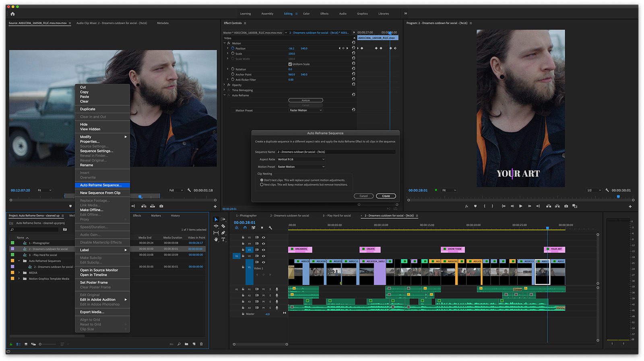Click Go to In in Program Monitor
This screenshot has height=361, width=644.
[x=504, y=206]
